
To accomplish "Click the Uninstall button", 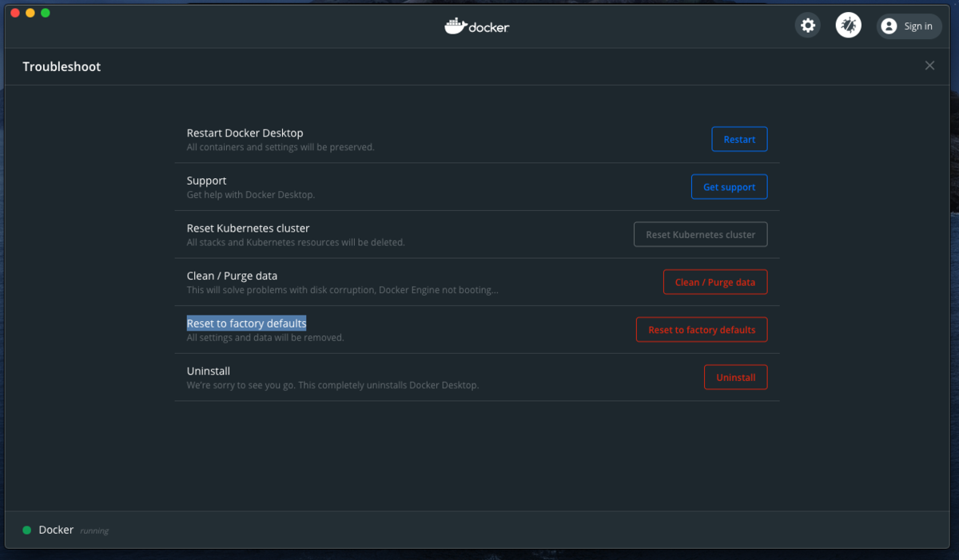I will tap(736, 377).
